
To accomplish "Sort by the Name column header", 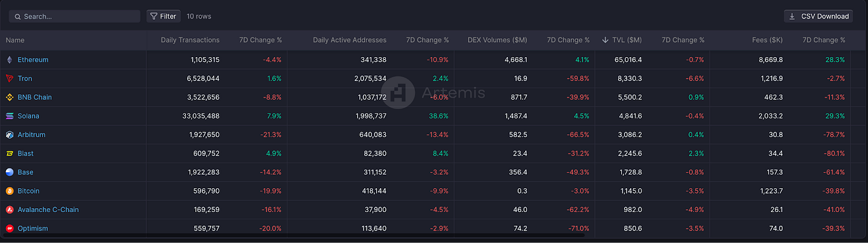I will [x=15, y=40].
